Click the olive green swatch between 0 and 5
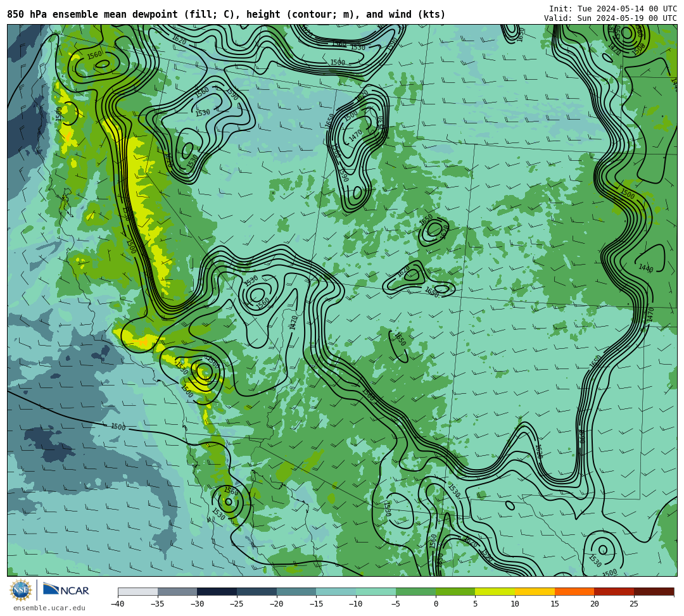 click(x=455, y=591)
